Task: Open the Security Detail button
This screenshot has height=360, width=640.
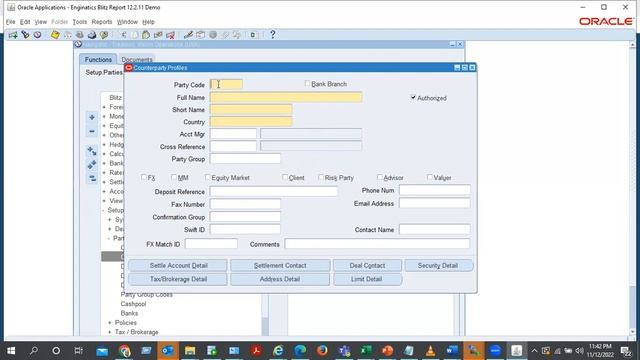Action: pos(439,265)
